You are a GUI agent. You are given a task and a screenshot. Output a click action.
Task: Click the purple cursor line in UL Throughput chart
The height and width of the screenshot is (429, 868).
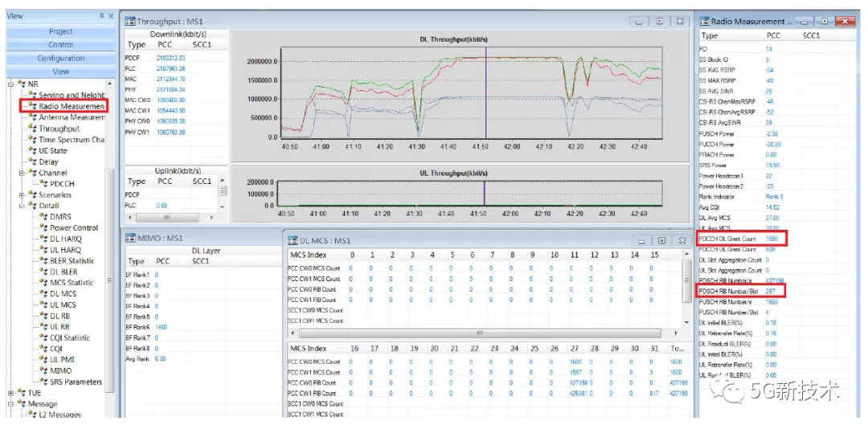tap(485, 194)
